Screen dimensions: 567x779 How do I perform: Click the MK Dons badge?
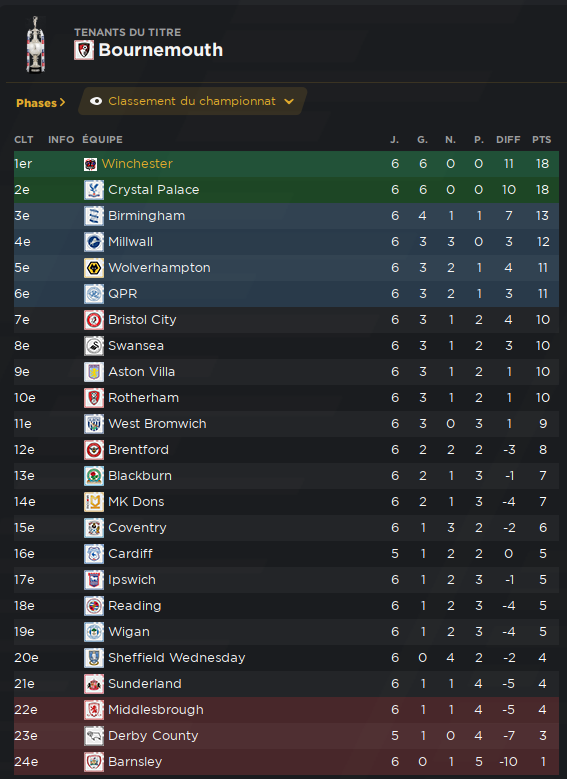[x=94, y=502]
